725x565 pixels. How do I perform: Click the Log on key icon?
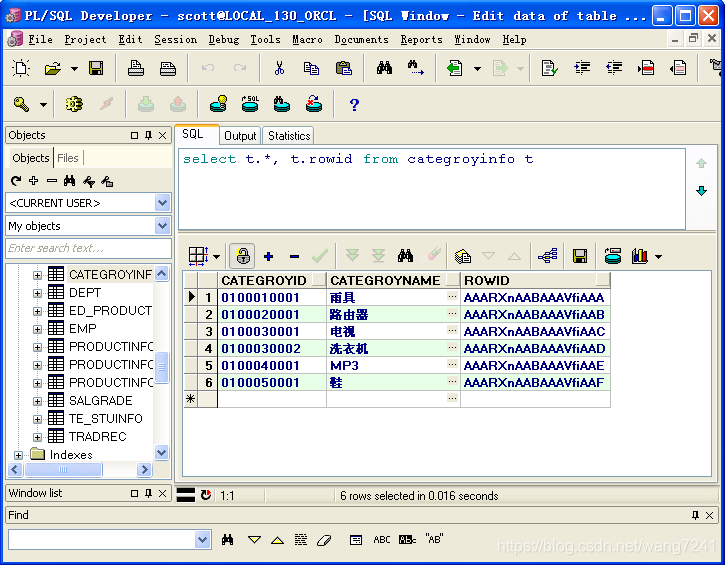(x=21, y=104)
